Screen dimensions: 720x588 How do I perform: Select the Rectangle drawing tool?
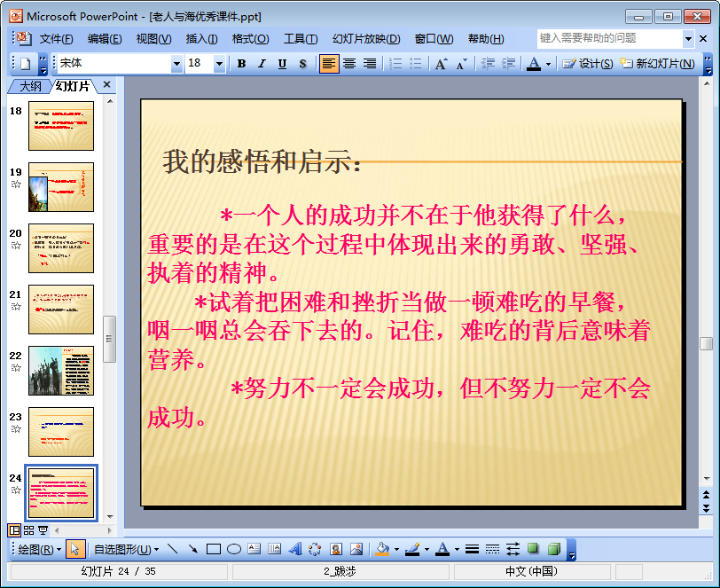(x=214, y=549)
